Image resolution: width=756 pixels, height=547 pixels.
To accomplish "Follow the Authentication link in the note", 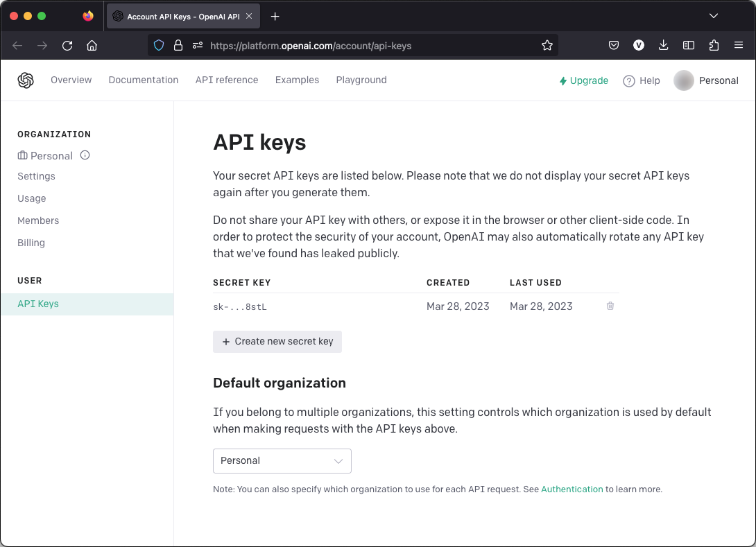I will pos(572,489).
